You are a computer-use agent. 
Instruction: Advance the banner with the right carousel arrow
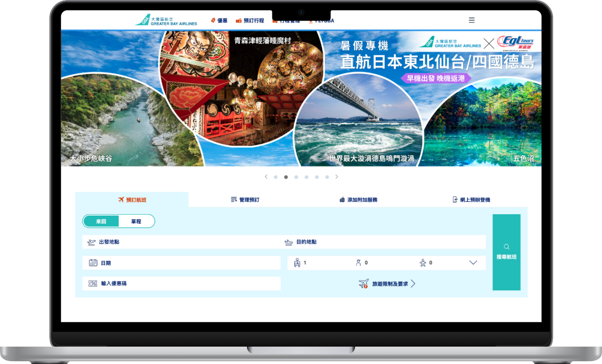click(337, 177)
